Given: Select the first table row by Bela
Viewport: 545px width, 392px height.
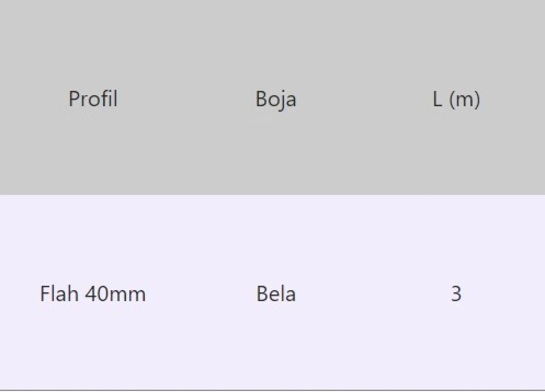Looking at the screenshot, I should tap(272, 293).
